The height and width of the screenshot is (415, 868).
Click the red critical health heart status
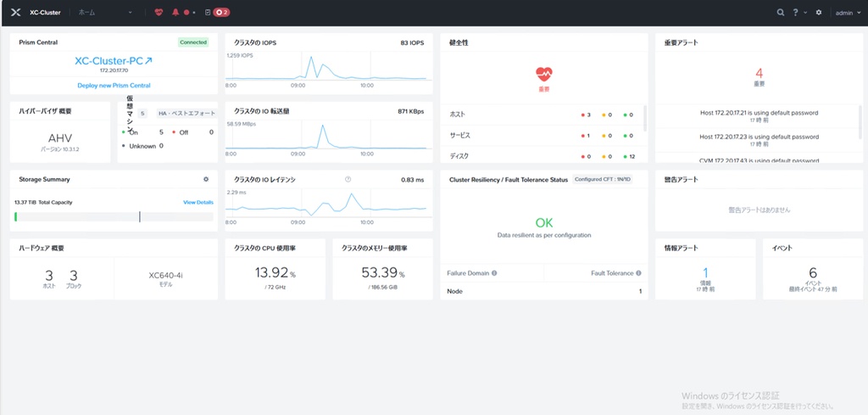tap(543, 76)
